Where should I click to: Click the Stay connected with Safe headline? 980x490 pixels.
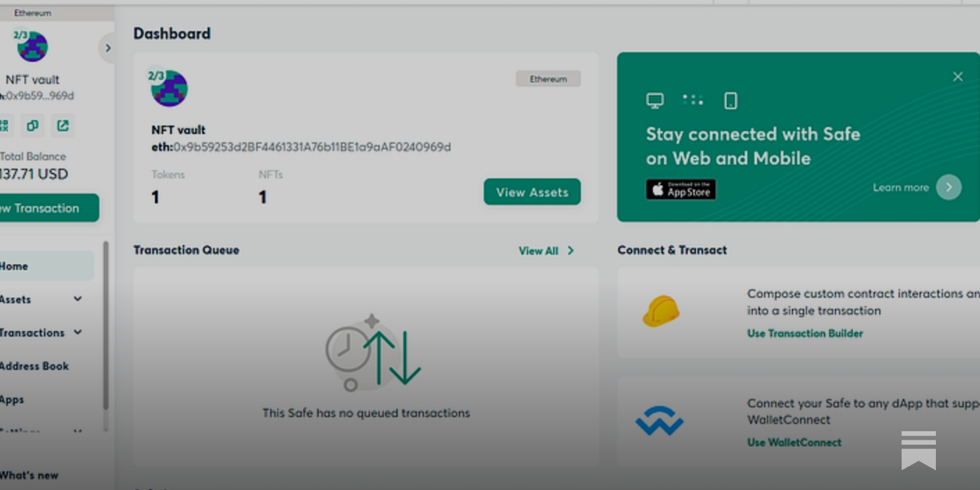click(753, 146)
